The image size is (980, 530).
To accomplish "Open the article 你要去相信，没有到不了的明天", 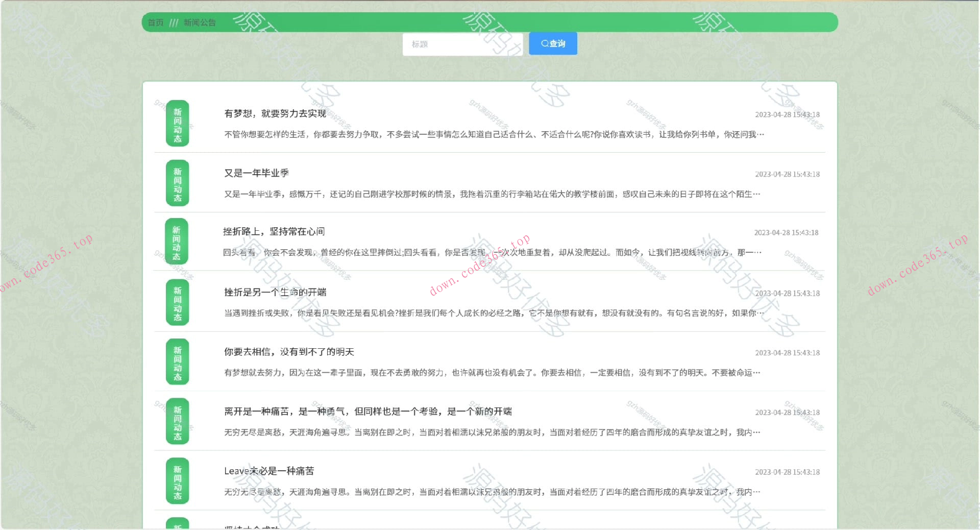I will click(289, 352).
